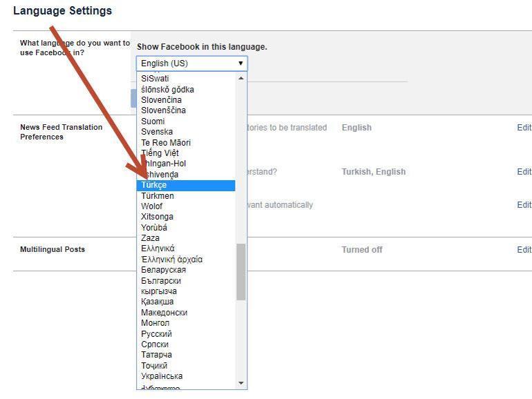The height and width of the screenshot is (399, 532).
Task: Edit the Turkish, English understood languages
Action: pyautogui.click(x=524, y=172)
